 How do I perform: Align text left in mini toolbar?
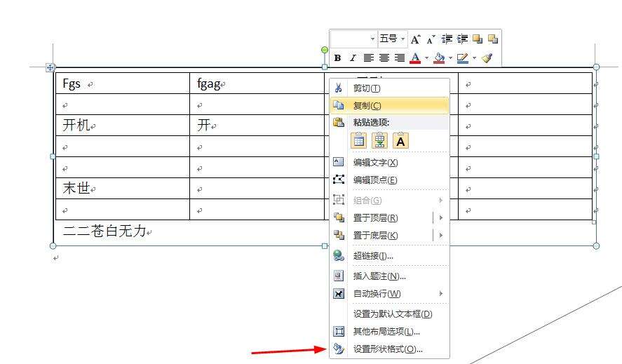tap(369, 58)
